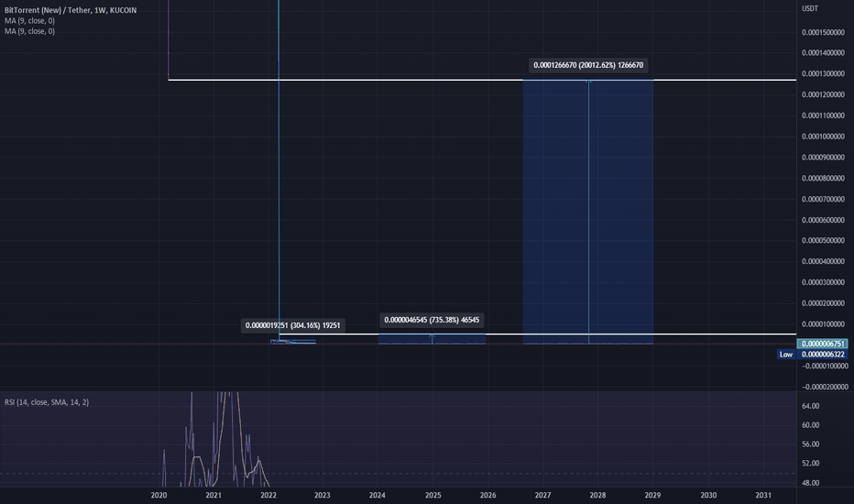Click the USDT currency label

(x=810, y=8)
